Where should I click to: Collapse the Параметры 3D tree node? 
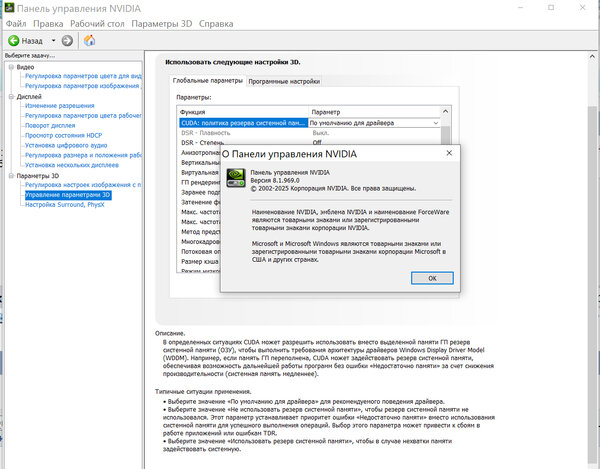pyautogui.click(x=11, y=176)
